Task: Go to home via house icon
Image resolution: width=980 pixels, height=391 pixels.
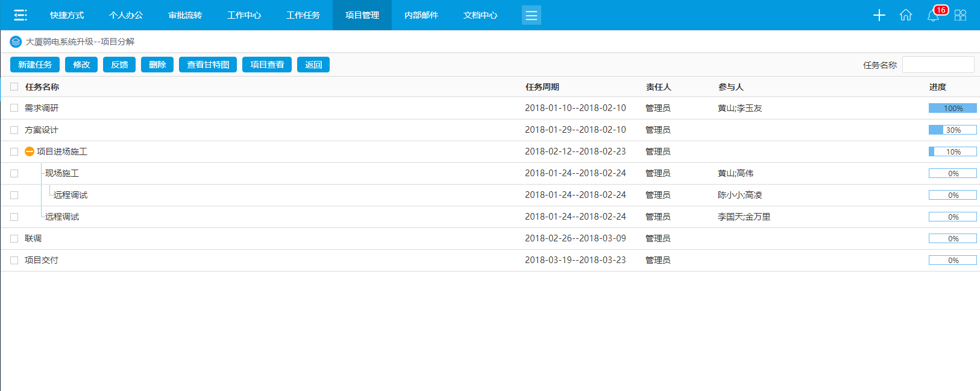Action: pyautogui.click(x=905, y=15)
